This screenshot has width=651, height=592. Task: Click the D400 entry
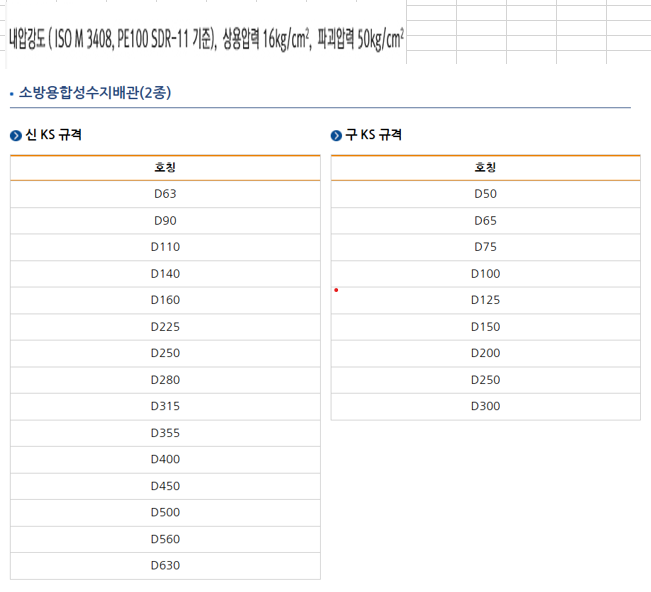[165, 459]
